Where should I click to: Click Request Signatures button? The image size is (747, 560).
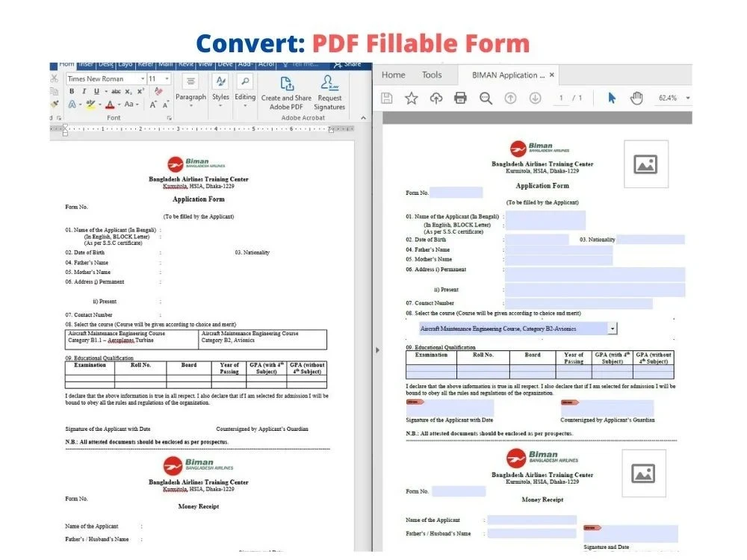pyautogui.click(x=329, y=93)
